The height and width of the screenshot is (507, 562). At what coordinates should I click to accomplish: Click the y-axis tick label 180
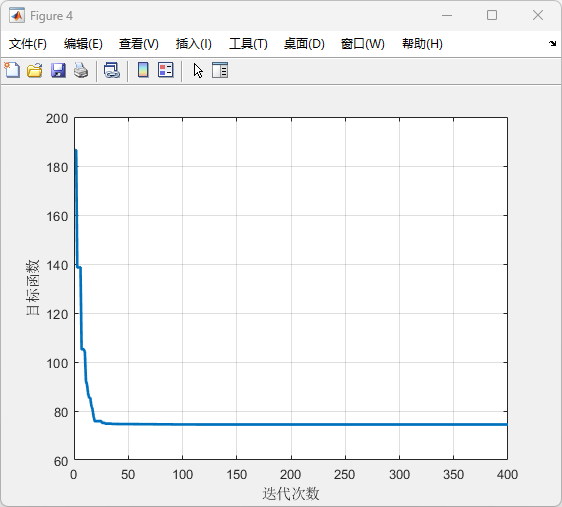tap(57, 167)
